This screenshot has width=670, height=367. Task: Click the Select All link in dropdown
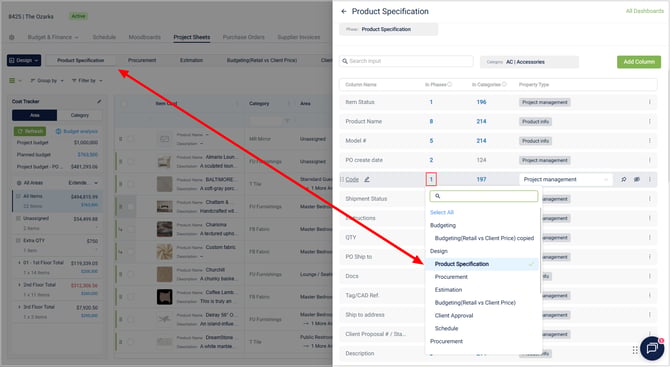pos(442,212)
